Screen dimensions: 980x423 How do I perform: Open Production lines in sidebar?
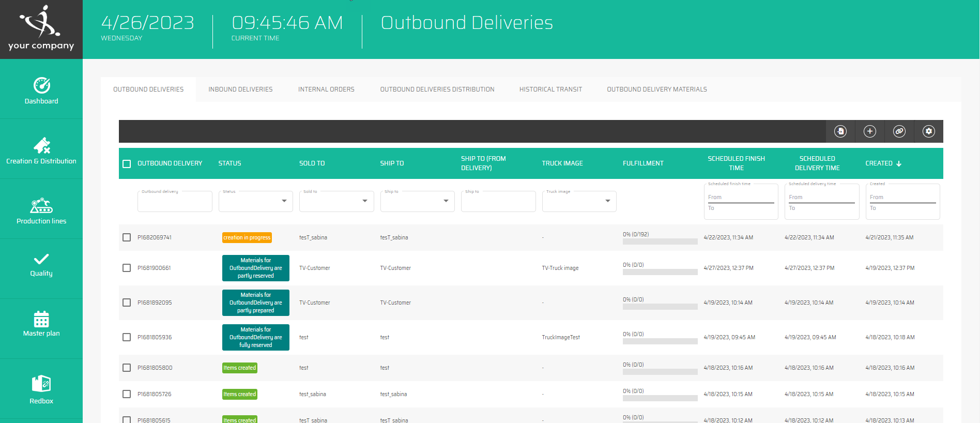[x=41, y=210]
